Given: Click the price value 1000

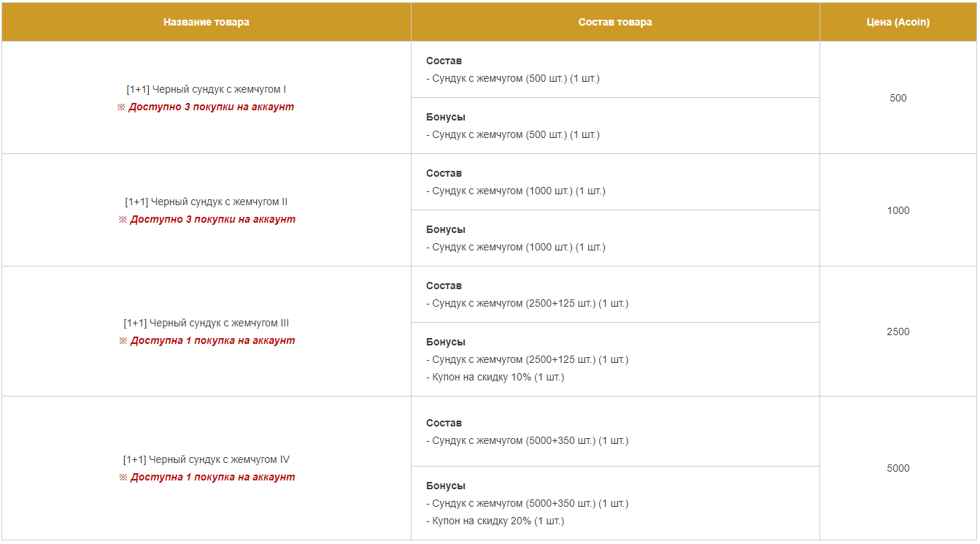Looking at the screenshot, I should click(x=898, y=210).
